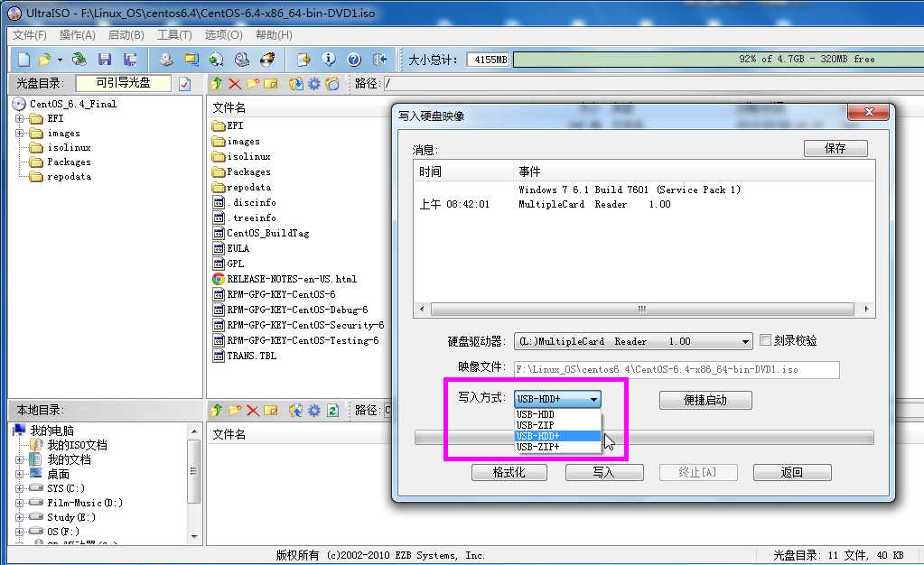
Task: Click the image info (i) icon
Action: point(329,59)
